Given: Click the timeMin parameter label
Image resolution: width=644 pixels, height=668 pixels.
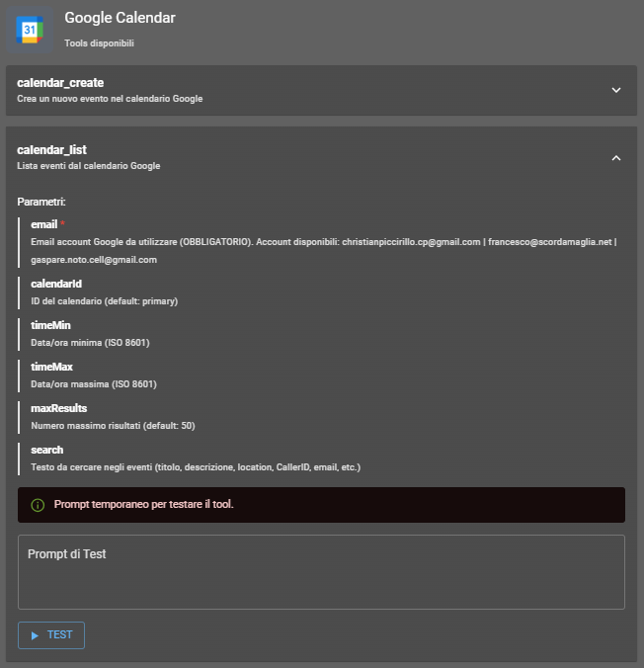Looking at the screenshot, I should [50, 325].
